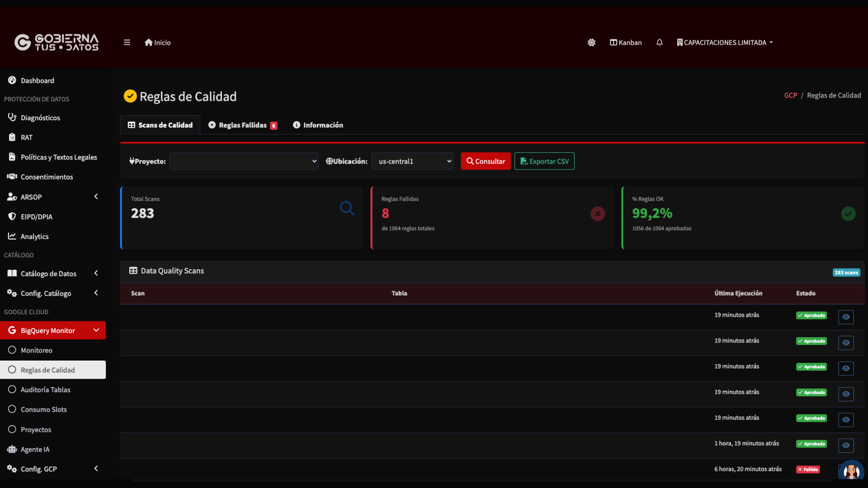Toggle the sidebar with the hamburger menu
The width and height of the screenshot is (868, 488).
coord(127,42)
